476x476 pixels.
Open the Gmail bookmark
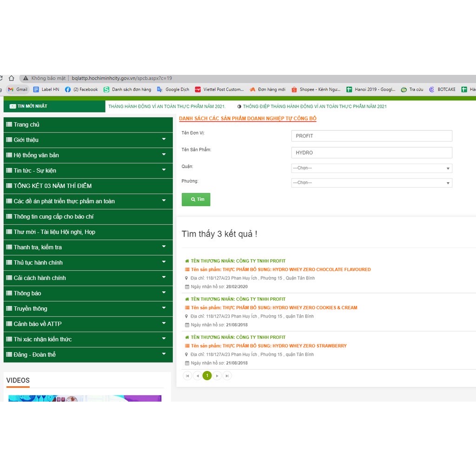coord(18,90)
